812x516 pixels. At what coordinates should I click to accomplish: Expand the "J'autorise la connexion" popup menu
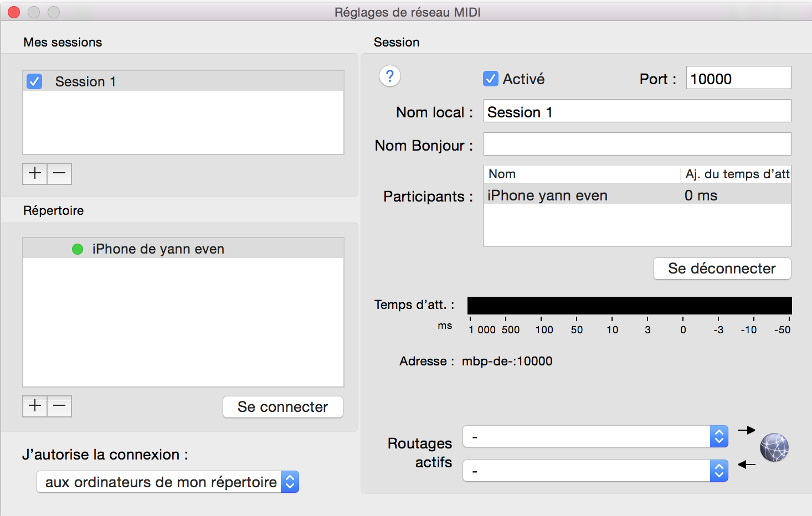pyautogui.click(x=167, y=482)
